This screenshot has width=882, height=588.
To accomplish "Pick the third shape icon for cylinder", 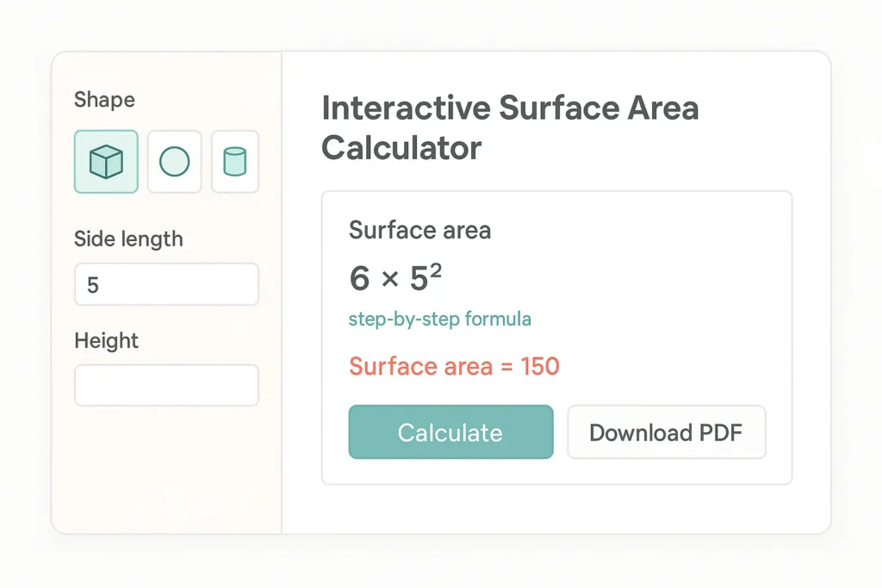I will pos(234,161).
